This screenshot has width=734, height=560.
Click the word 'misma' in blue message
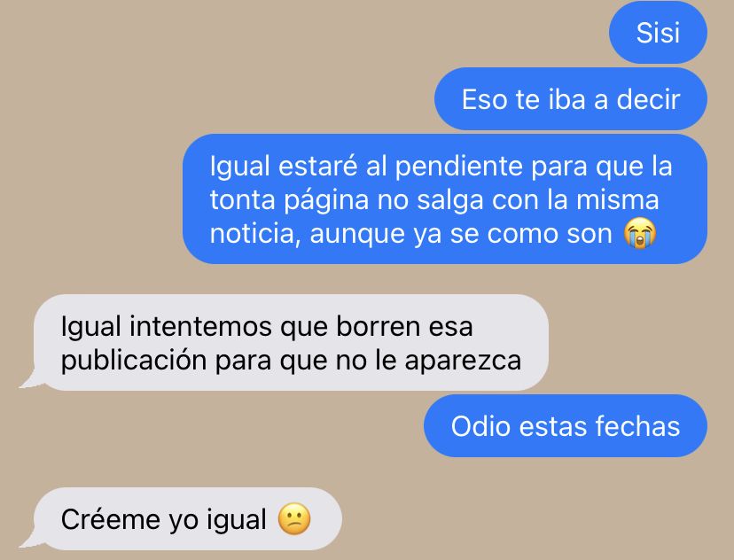point(618,199)
